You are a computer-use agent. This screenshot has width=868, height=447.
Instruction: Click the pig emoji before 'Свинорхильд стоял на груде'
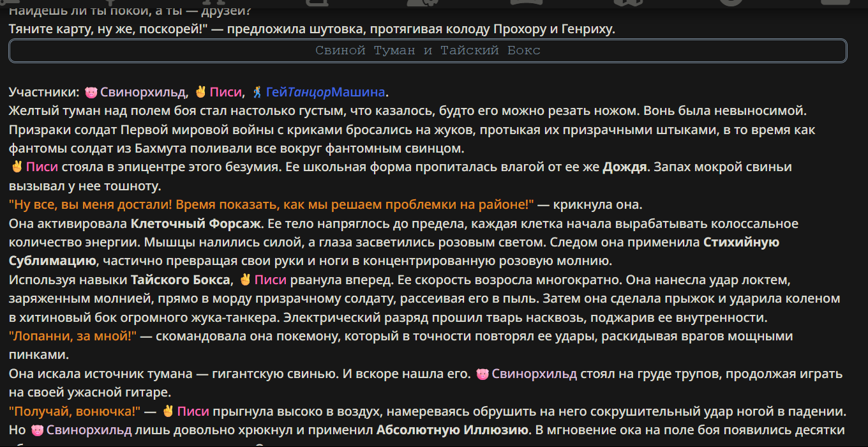tap(483, 374)
